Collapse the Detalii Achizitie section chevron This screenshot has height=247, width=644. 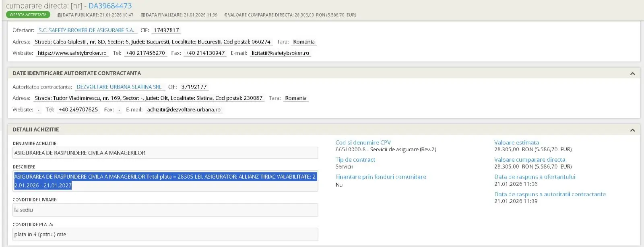click(632, 130)
